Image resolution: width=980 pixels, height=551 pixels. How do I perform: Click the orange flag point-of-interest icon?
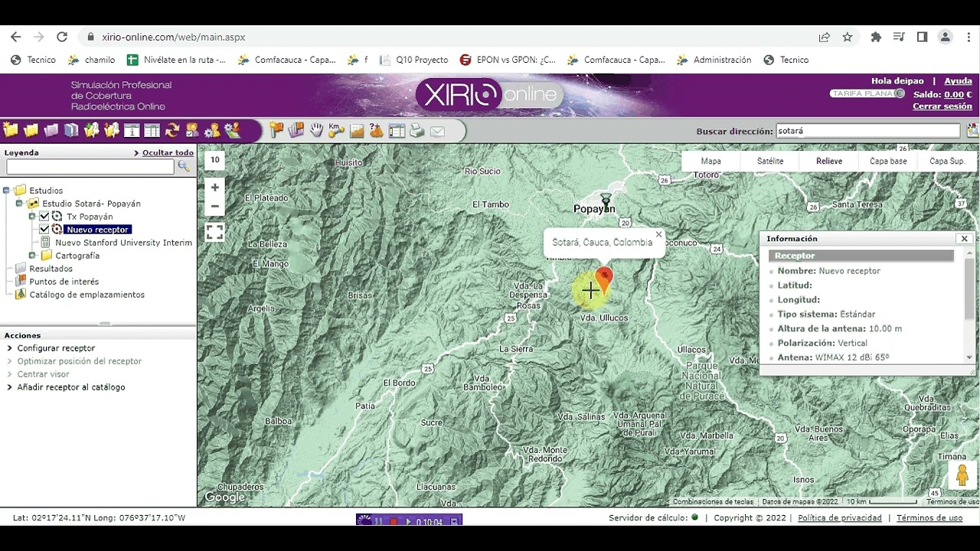276,130
